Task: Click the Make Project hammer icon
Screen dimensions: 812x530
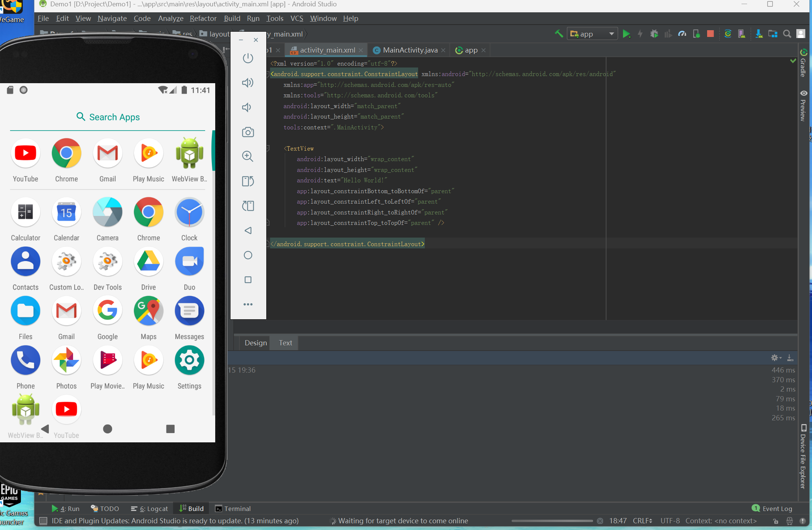Action: pyautogui.click(x=559, y=34)
